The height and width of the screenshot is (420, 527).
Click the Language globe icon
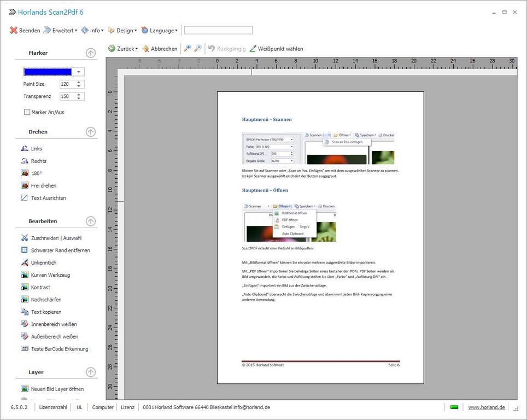144,30
